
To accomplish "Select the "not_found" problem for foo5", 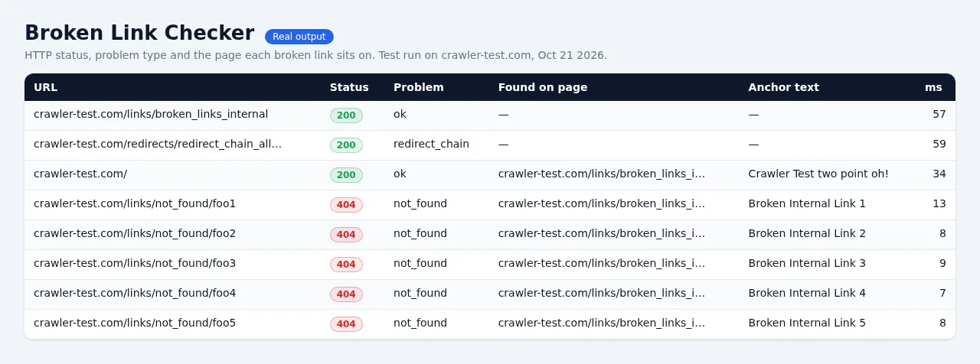I will pos(420,323).
